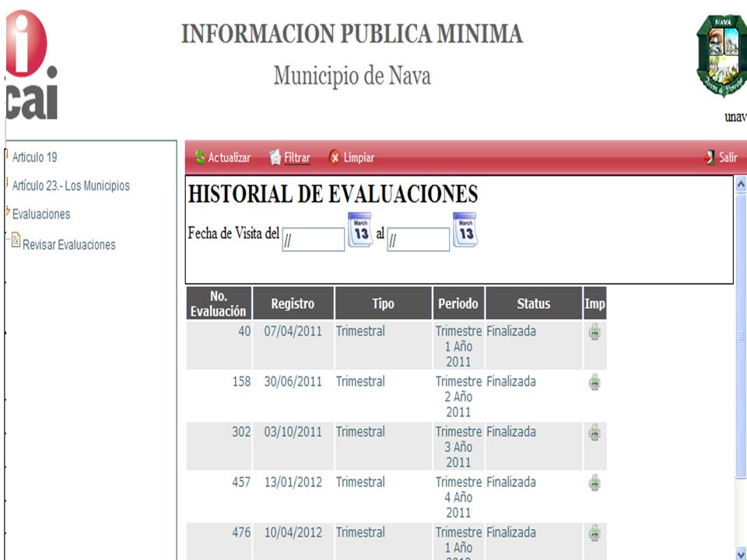Print evaluation 476 using printer icon
The height and width of the screenshot is (560, 747).
(594, 533)
